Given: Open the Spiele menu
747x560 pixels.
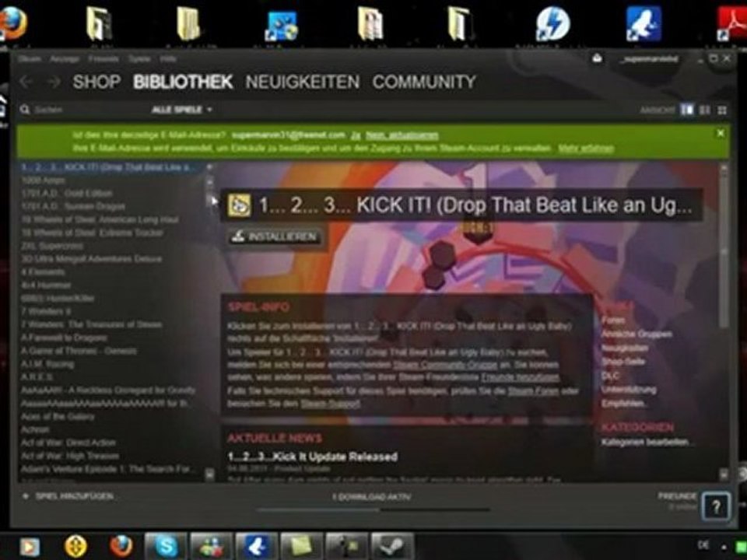Looking at the screenshot, I should (x=139, y=59).
